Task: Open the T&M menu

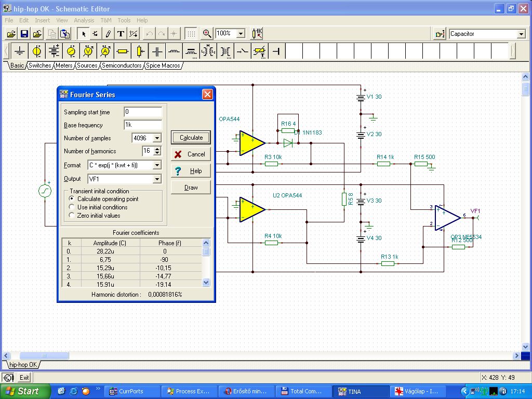Action: click(x=106, y=20)
